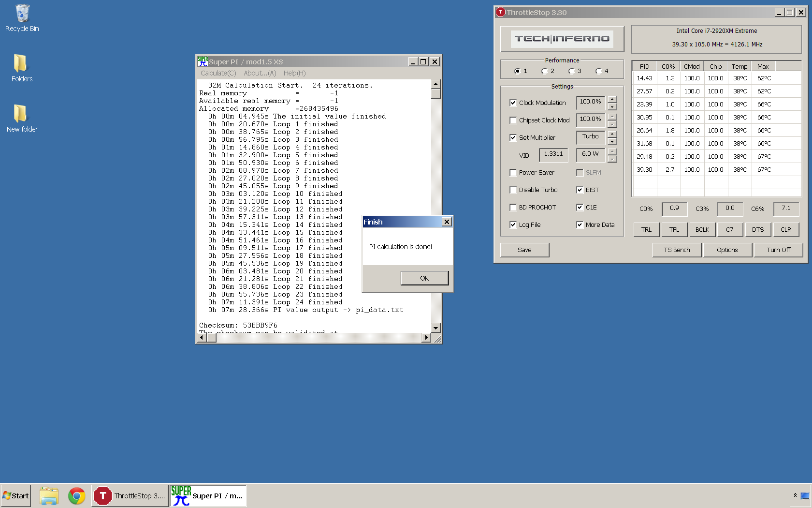The height and width of the screenshot is (508, 812).
Task: Click the down arrow of Super PI vertical scrollbar
Action: (x=435, y=328)
